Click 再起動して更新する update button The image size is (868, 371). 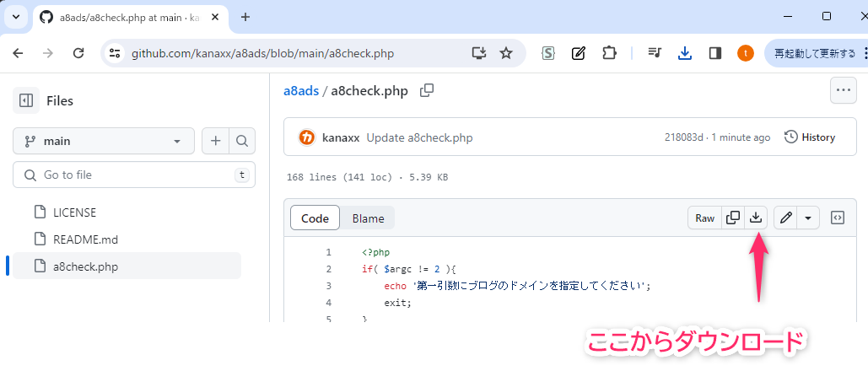816,53
